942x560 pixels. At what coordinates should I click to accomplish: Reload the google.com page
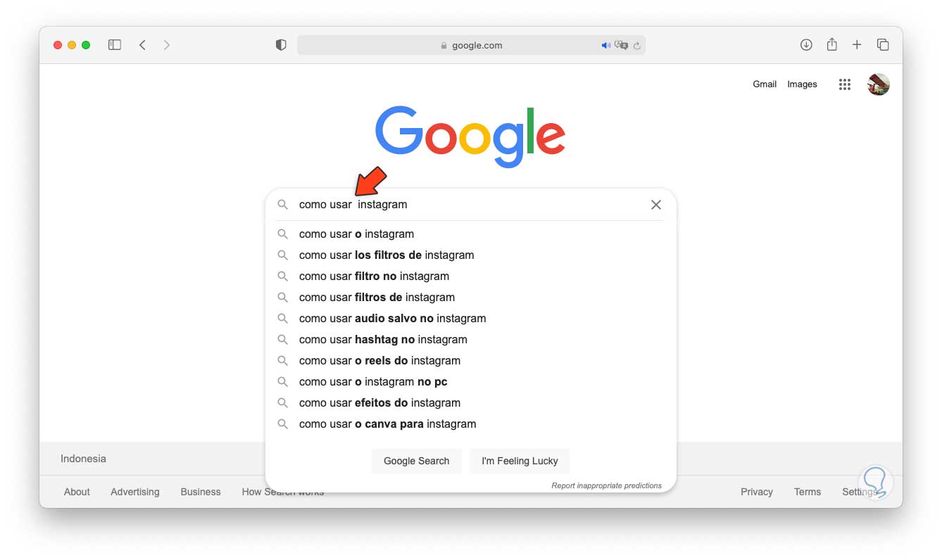(x=636, y=46)
